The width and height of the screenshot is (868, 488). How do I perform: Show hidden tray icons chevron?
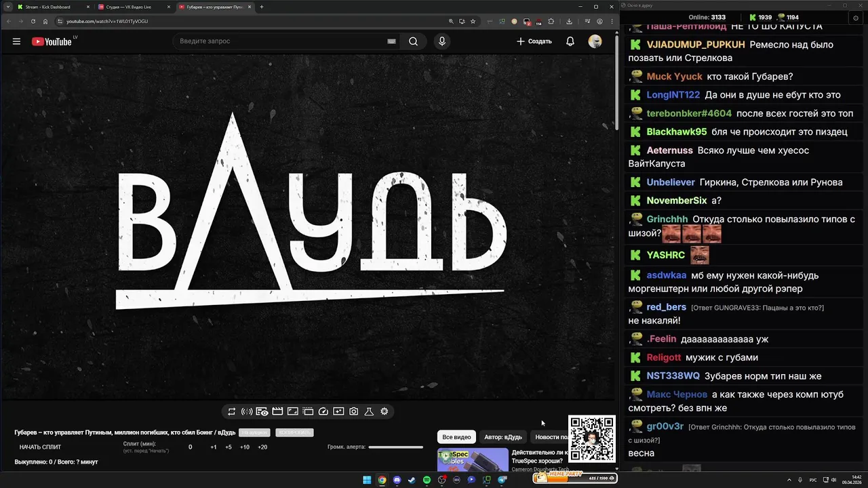click(x=791, y=480)
